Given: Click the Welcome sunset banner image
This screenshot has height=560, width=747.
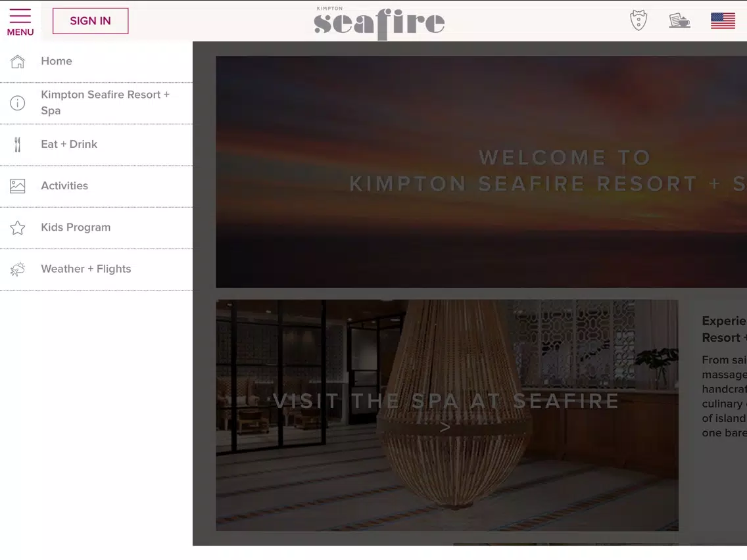Looking at the screenshot, I should [x=481, y=172].
